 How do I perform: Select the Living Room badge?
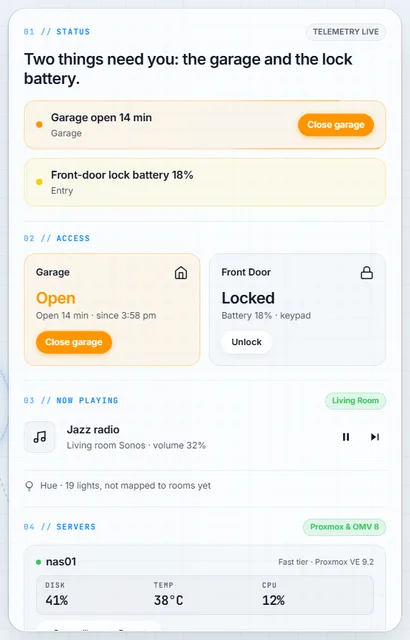click(355, 401)
